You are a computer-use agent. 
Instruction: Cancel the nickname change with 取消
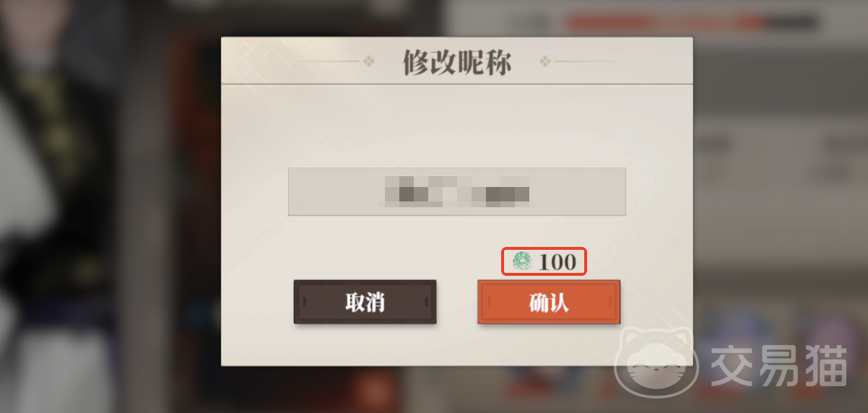[x=365, y=302]
